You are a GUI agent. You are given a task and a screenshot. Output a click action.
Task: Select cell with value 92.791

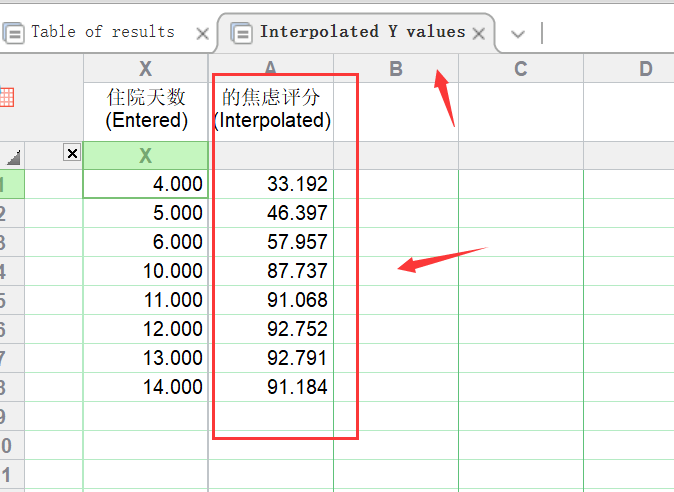[271, 358]
